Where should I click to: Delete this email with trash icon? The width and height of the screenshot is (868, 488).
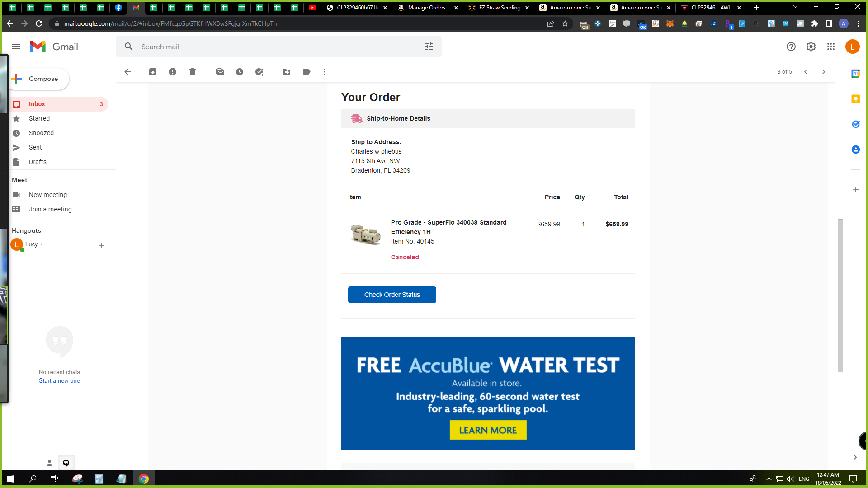tap(193, 72)
